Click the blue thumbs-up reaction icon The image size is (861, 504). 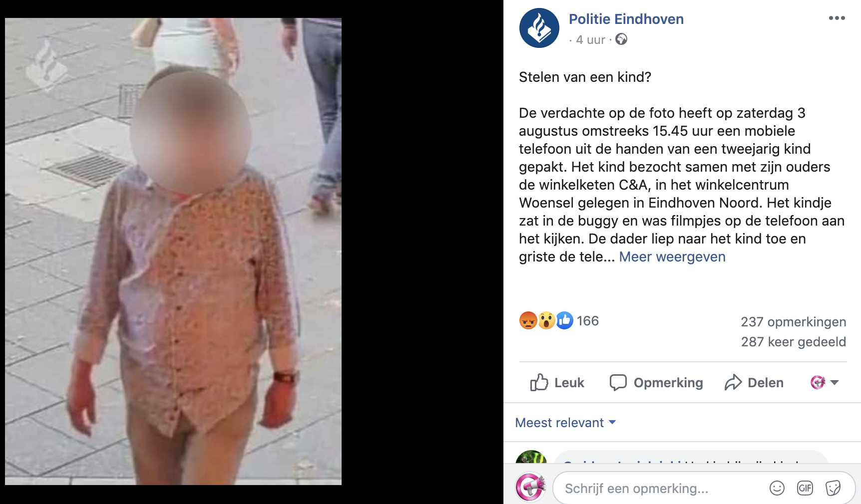coord(564,320)
